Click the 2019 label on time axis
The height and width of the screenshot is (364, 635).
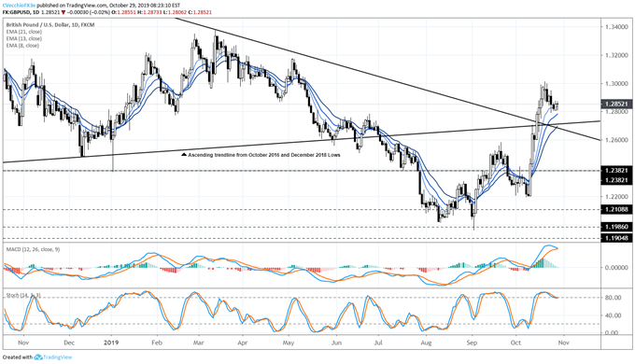pyautogui.click(x=111, y=343)
